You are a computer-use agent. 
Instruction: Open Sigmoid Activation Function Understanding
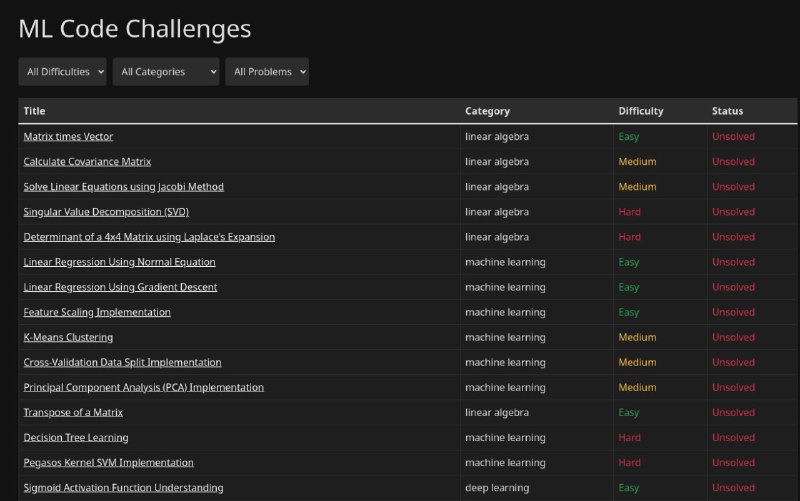point(123,487)
